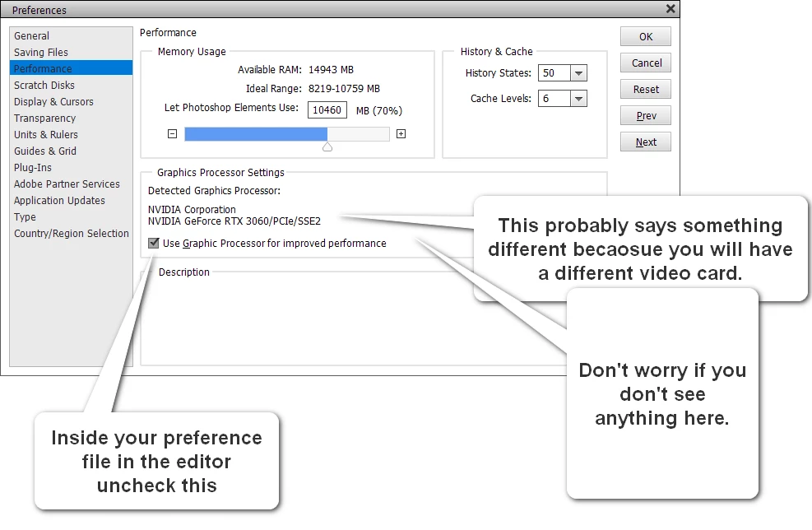The height and width of the screenshot is (530, 812).
Task: Click the NVIDIA GeForce RTX 3060/PCIe/SSE2 text
Action: (234, 221)
